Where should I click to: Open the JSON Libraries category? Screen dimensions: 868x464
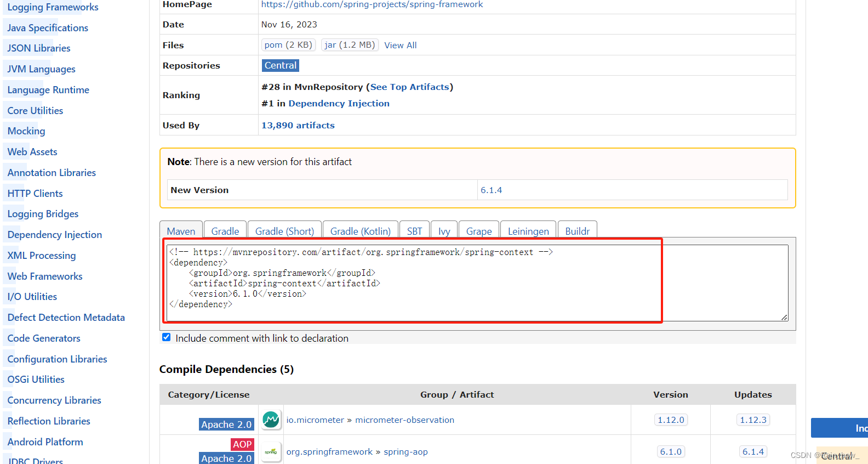pyautogui.click(x=39, y=48)
